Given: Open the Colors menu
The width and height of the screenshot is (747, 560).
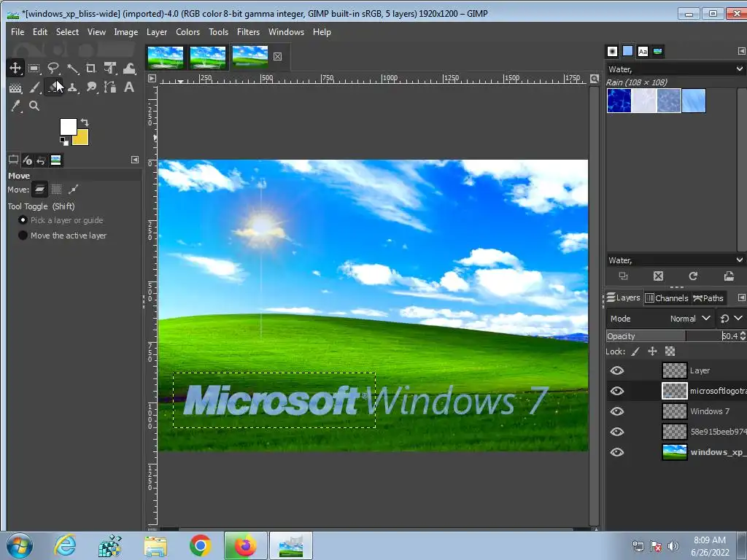Looking at the screenshot, I should (x=187, y=32).
